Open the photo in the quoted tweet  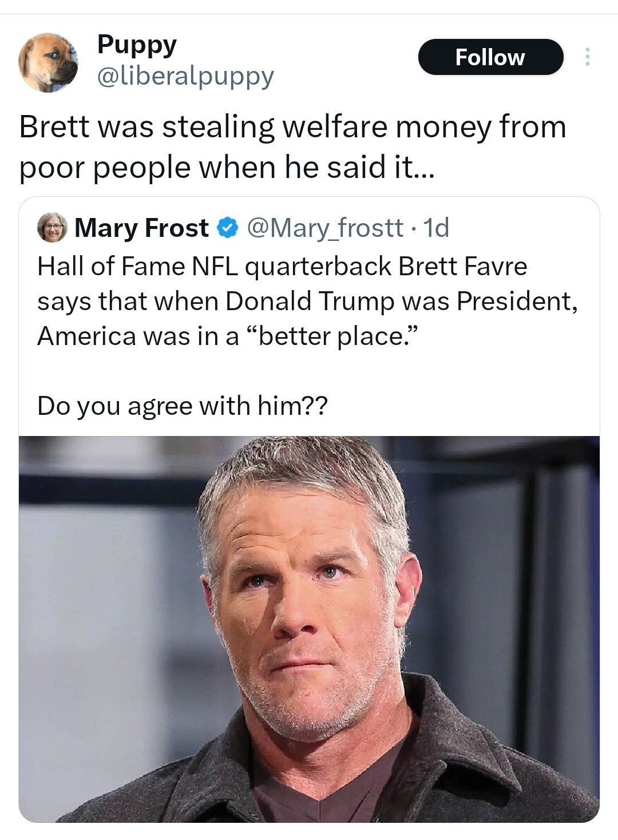click(x=309, y=628)
